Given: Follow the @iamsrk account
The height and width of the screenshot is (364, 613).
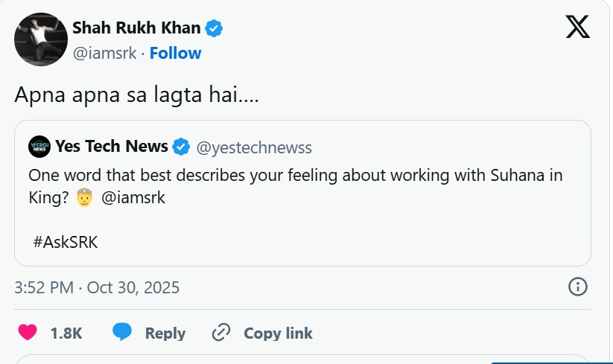Looking at the screenshot, I should click(175, 53).
